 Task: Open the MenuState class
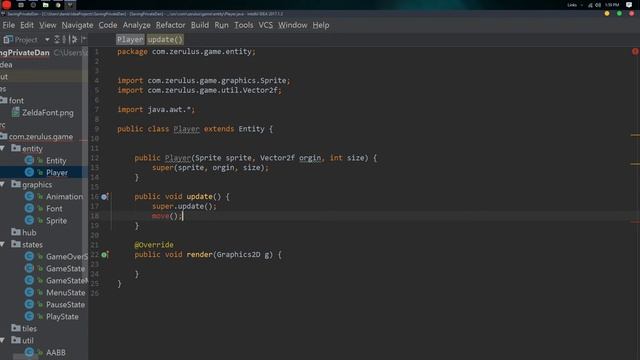click(66, 293)
